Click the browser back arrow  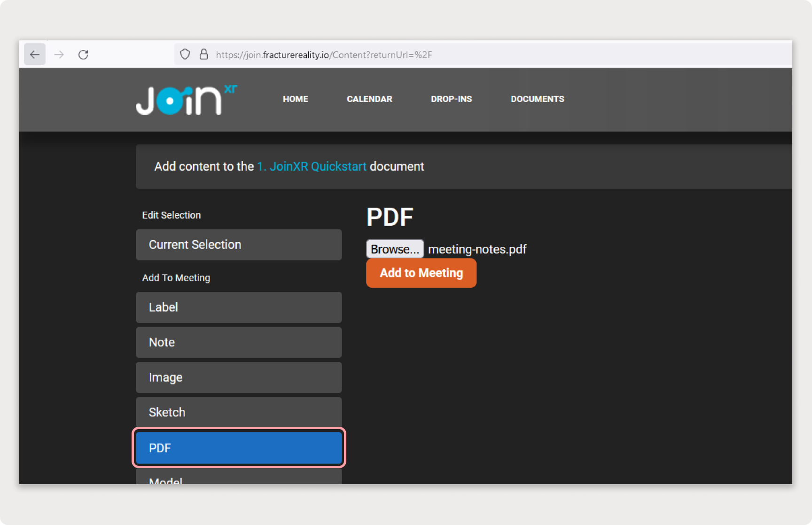click(x=34, y=54)
